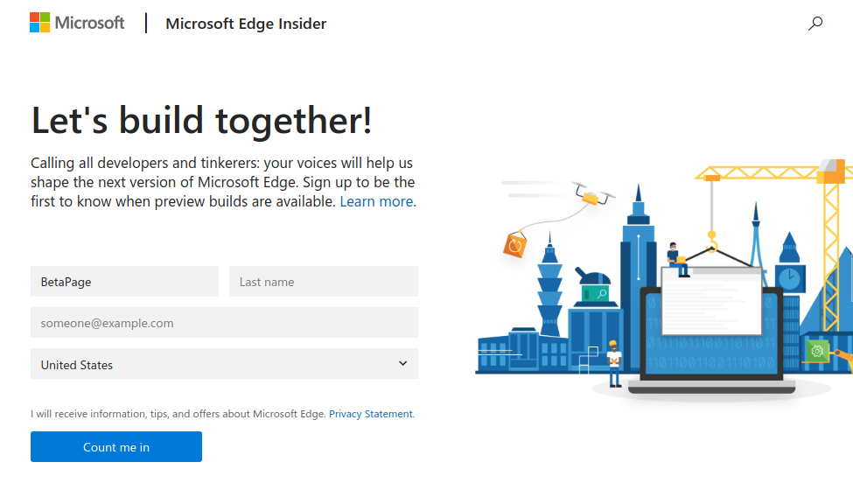This screenshot has height=504, width=853.
Task: Click the search magnifier icon
Action: pyautogui.click(x=815, y=24)
